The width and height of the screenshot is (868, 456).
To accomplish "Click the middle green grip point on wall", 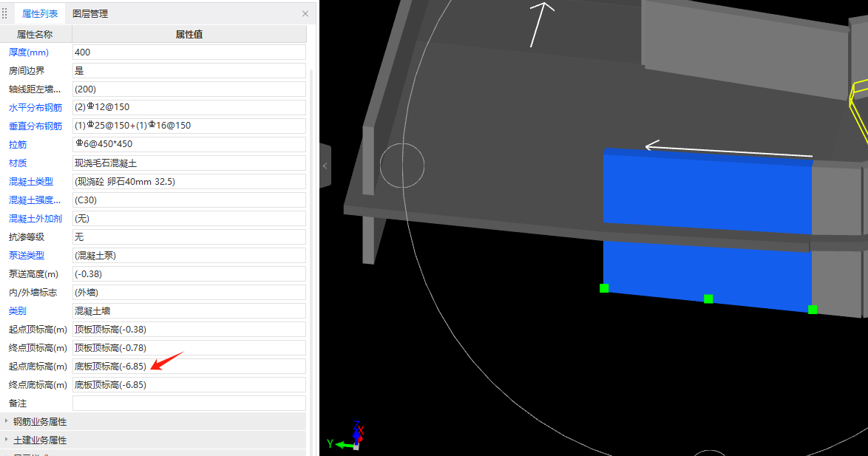I will 708,299.
